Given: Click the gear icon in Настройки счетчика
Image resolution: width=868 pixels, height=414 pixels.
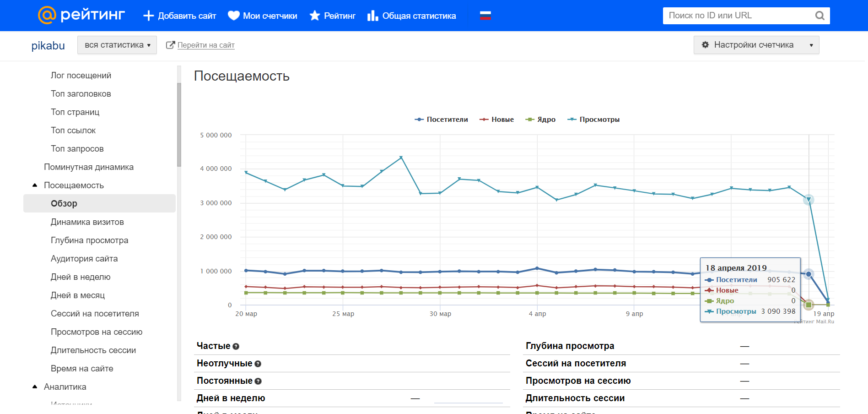Looking at the screenshot, I should pyautogui.click(x=705, y=45).
